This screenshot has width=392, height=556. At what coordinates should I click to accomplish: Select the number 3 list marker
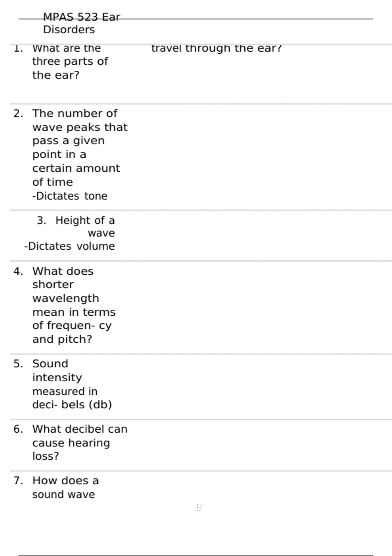click(x=41, y=220)
